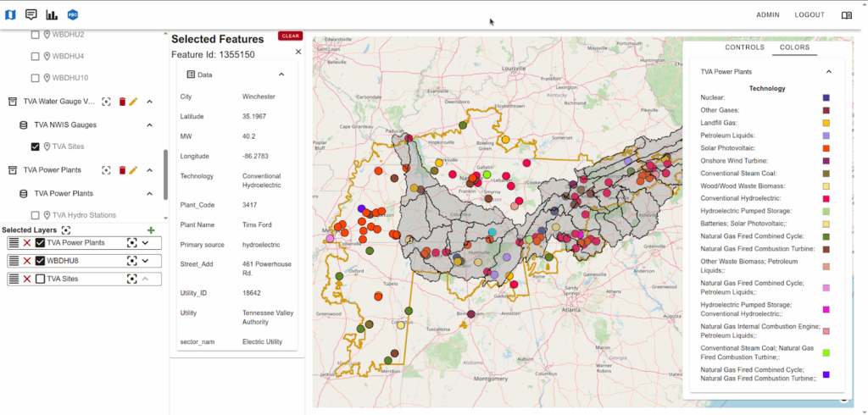Add a new selected layer
Image resolution: width=868 pixels, height=415 pixels.
click(x=151, y=230)
